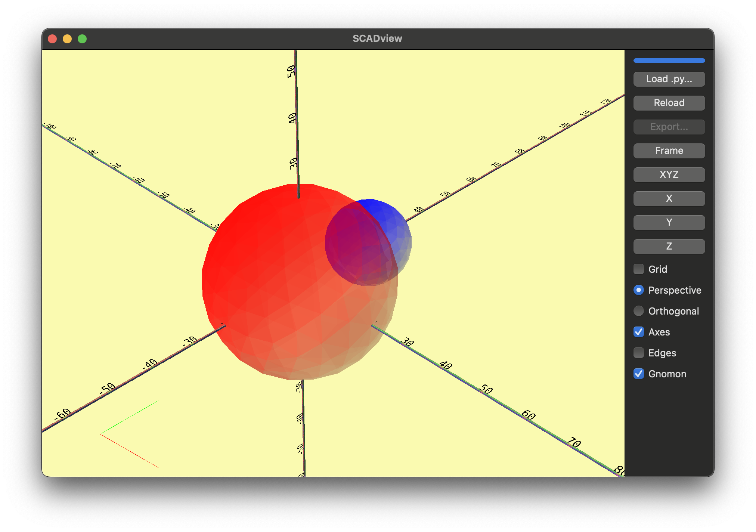This screenshot has height=532, width=756.
Task: Choose the Orthogonal projection option
Action: tap(639, 311)
